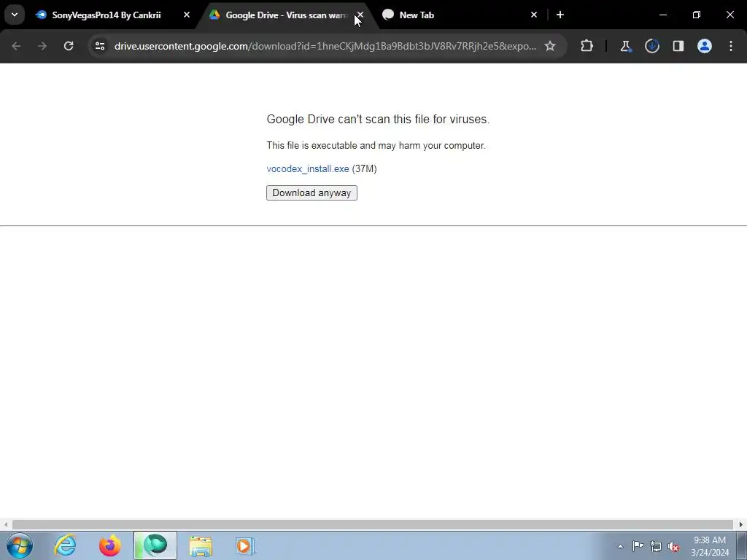The image size is (747, 560).
Task: Open the profile avatar menu
Action: [704, 46]
